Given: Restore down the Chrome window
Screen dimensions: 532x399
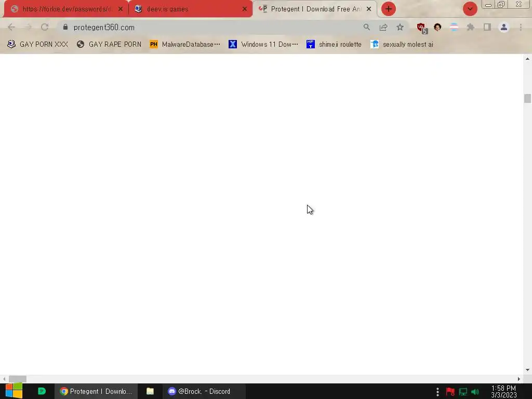Looking at the screenshot, I should tap(501, 5).
